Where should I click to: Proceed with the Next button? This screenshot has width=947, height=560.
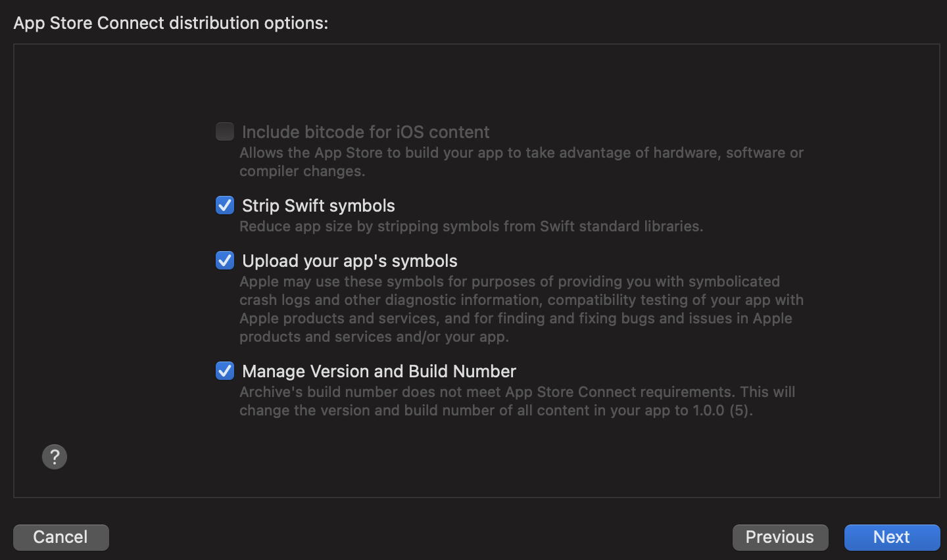point(892,537)
